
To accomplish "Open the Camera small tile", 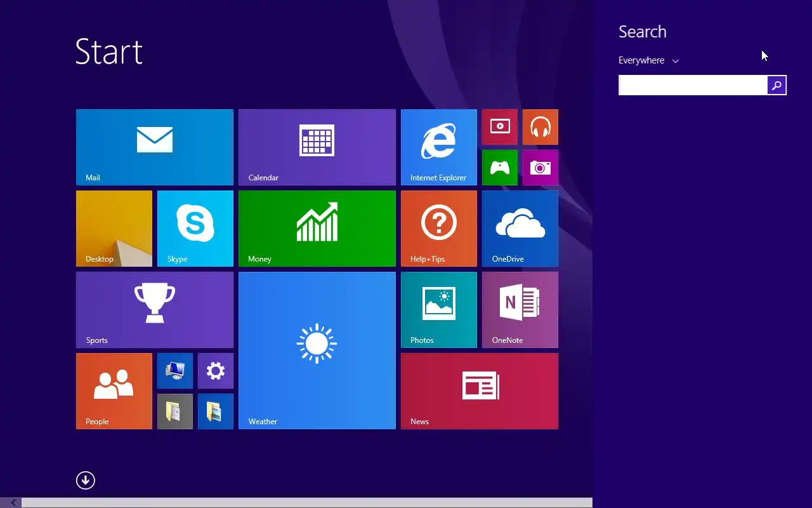I will point(540,168).
